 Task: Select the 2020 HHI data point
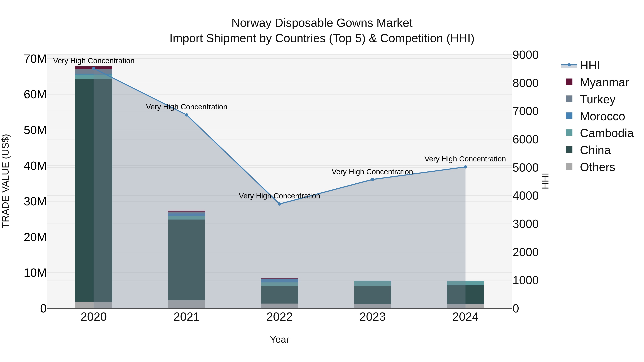[x=94, y=68]
